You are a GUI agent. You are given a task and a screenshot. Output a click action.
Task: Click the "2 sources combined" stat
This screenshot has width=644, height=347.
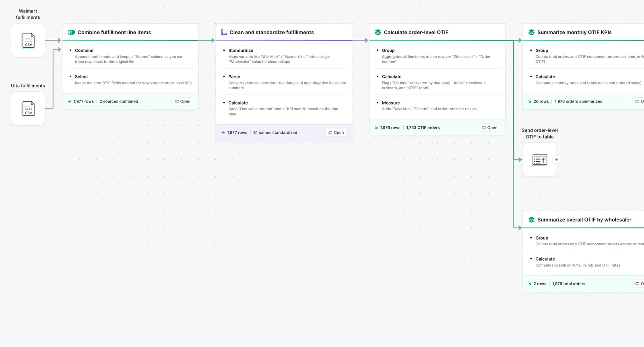119,101
